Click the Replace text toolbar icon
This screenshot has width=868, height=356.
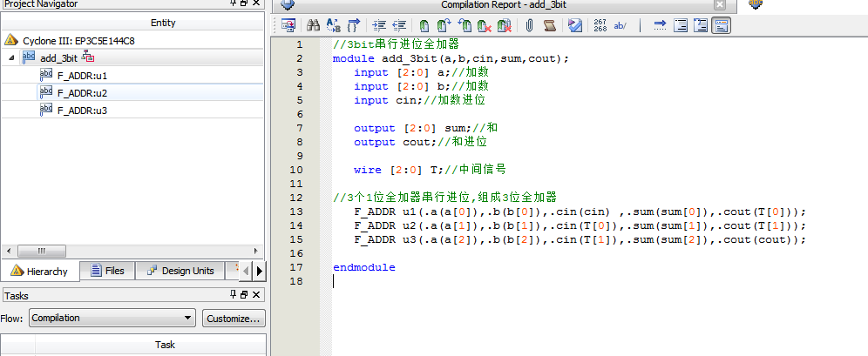(334, 25)
